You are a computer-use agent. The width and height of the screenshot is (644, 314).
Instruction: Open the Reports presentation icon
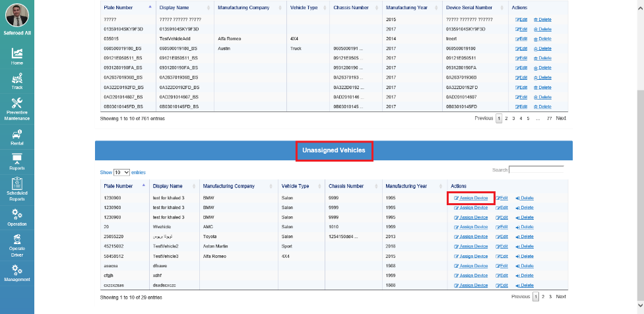(x=17, y=159)
